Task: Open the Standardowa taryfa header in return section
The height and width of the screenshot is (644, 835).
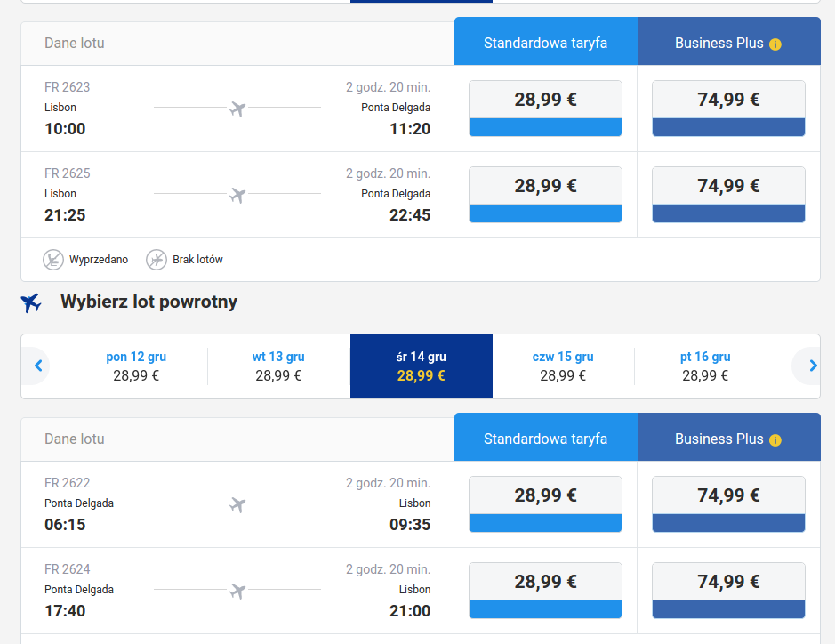Action: 546,437
